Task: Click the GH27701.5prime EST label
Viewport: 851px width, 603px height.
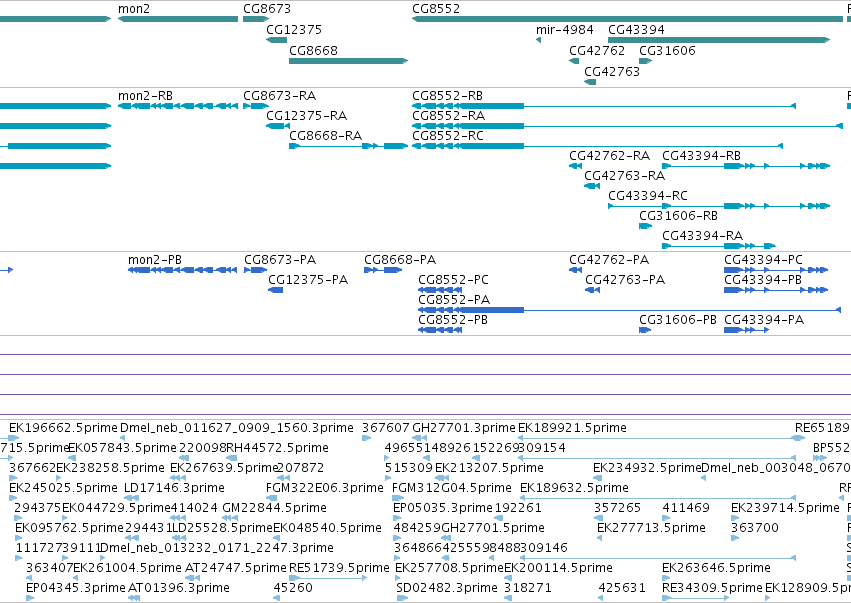Action: click(x=493, y=528)
